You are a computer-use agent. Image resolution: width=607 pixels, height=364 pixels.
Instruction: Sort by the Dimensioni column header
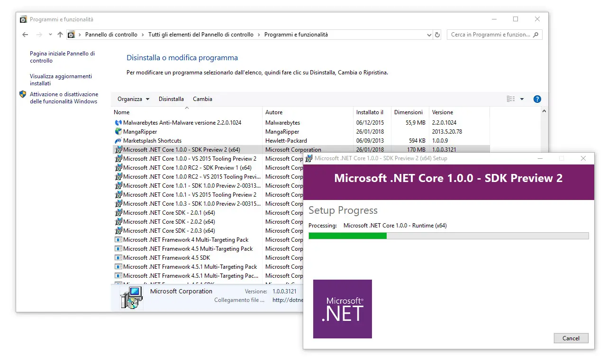[x=410, y=112]
